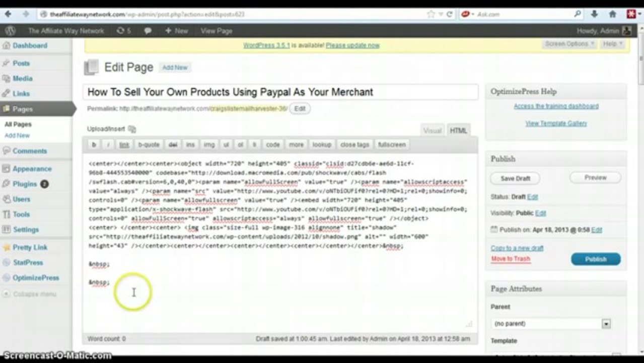Viewport: 644px width, 363px height.
Task: Click the italic i quicktag button
Action: [108, 145]
